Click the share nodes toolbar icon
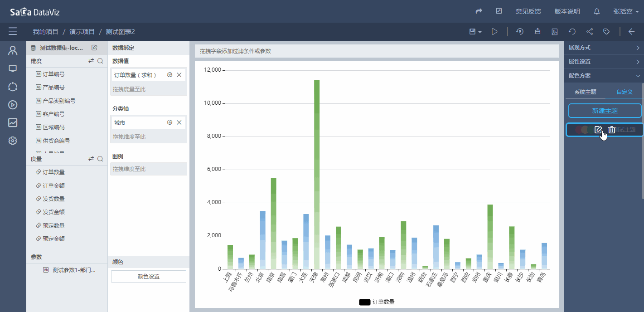Viewport: 644px width, 312px height. click(x=590, y=32)
